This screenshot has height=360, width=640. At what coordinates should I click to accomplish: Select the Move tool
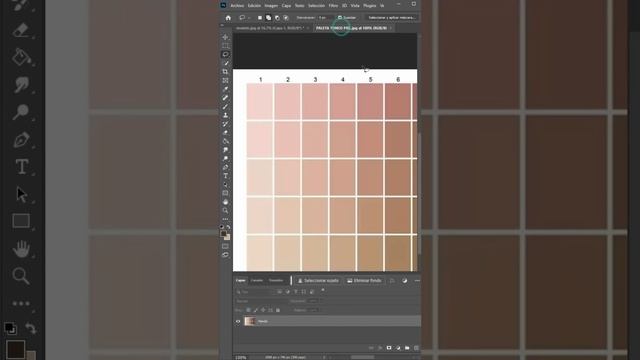(x=225, y=37)
